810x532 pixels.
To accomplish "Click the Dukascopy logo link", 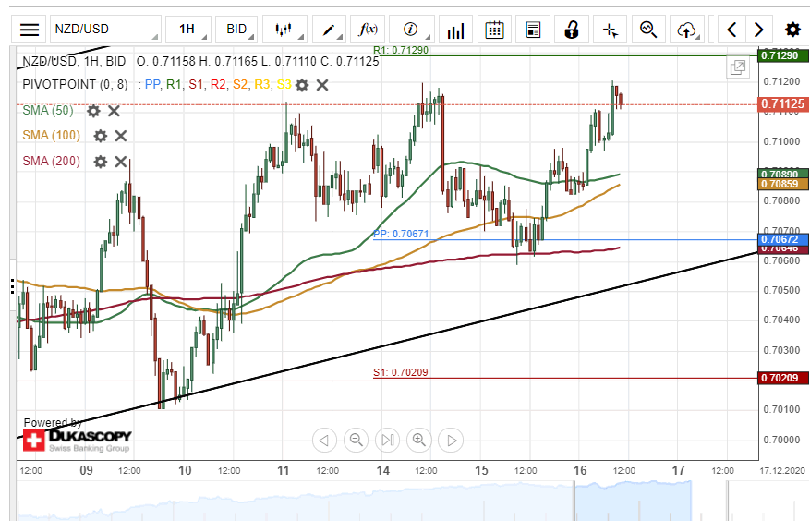I will click(x=77, y=439).
